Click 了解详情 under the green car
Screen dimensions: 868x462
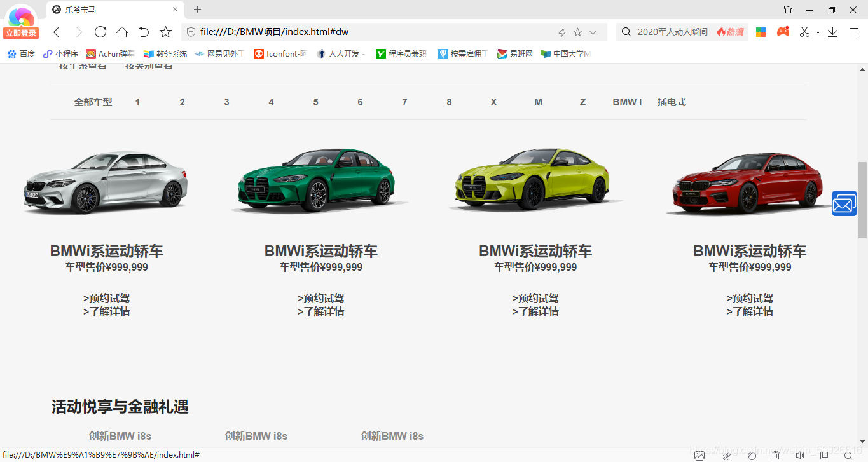321,311
